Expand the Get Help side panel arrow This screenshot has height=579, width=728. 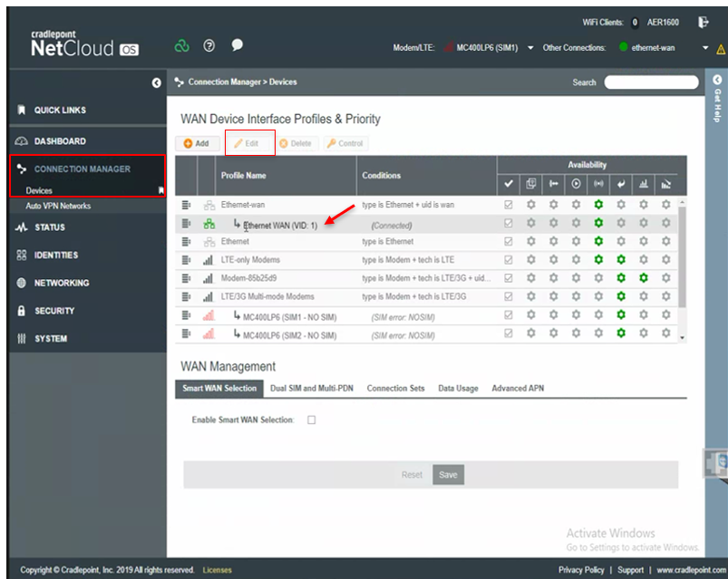tap(717, 80)
